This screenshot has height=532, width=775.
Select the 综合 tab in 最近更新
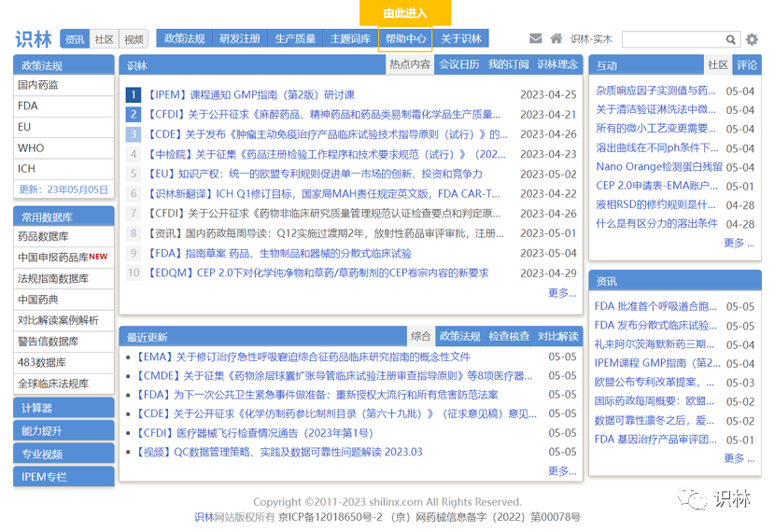pos(420,336)
